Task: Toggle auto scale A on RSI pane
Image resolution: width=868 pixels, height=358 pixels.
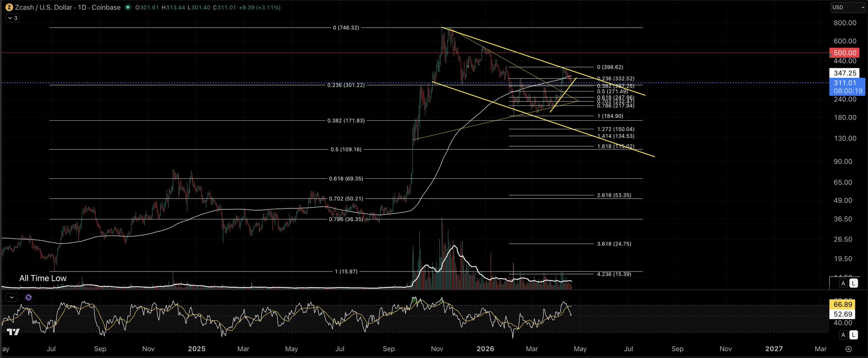Action: (843, 335)
